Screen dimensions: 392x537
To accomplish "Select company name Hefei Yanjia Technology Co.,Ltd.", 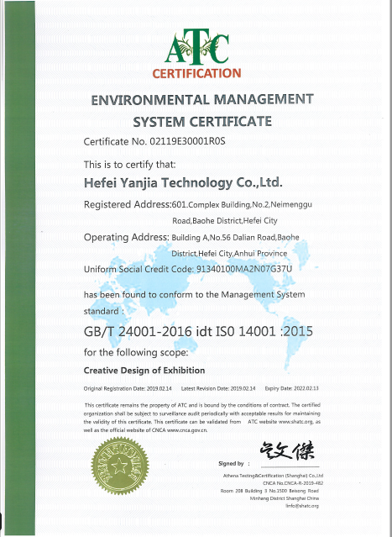I will click(x=183, y=183).
